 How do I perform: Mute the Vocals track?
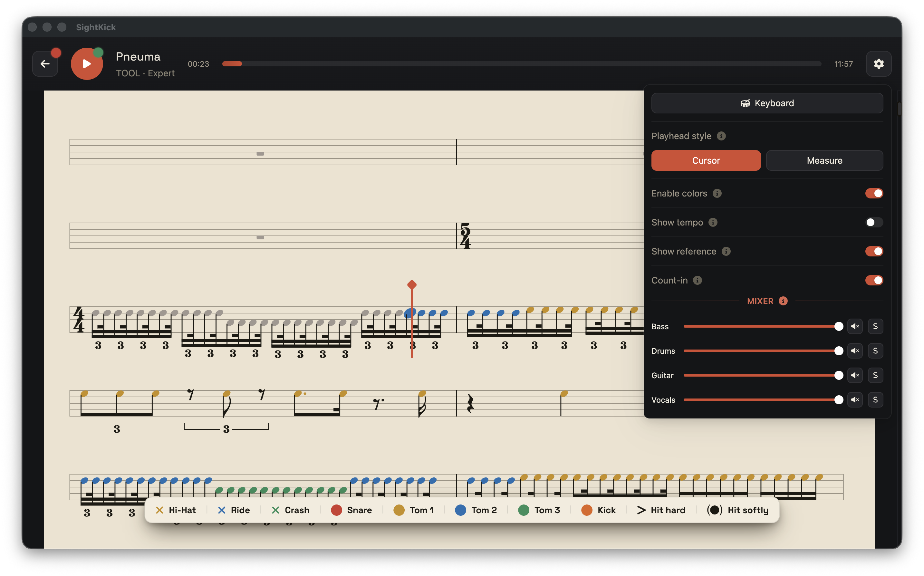click(855, 399)
